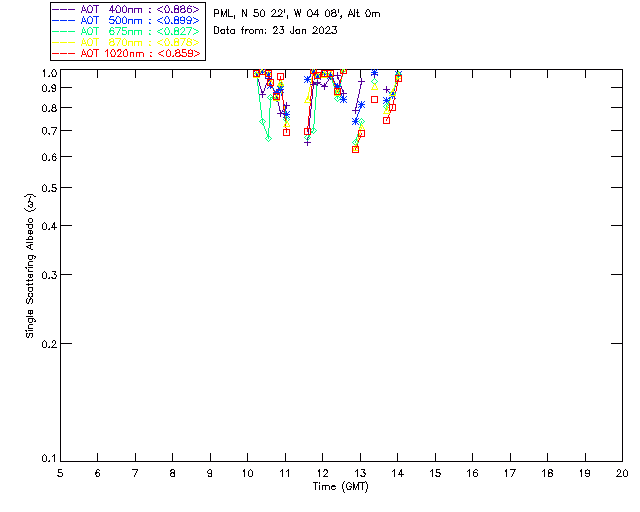The image size is (640, 512).
Task: Click the y-axis tick label 0.5
Action: [48, 188]
